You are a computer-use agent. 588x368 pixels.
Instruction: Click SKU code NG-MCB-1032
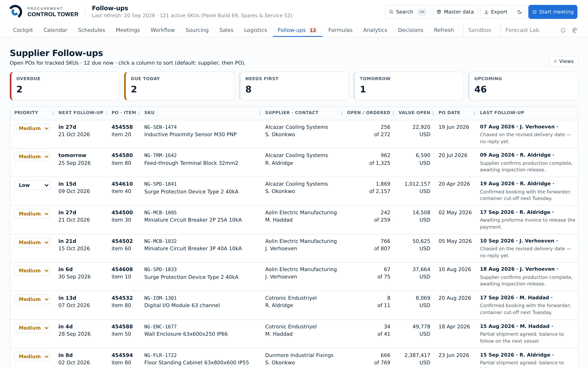160,241
